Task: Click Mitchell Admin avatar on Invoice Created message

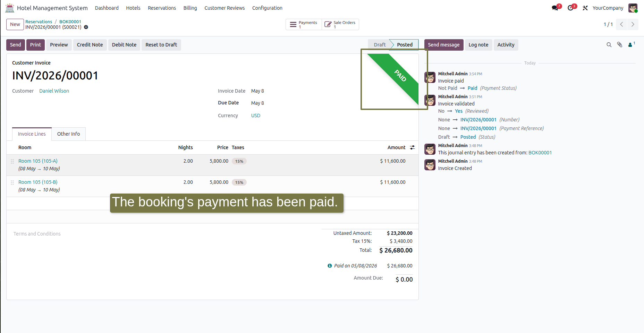Action: pyautogui.click(x=430, y=165)
